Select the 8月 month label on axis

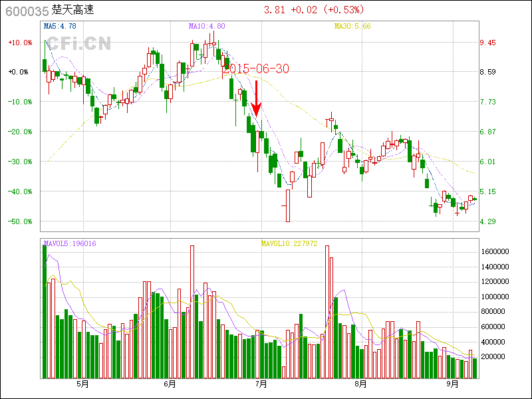(361, 384)
